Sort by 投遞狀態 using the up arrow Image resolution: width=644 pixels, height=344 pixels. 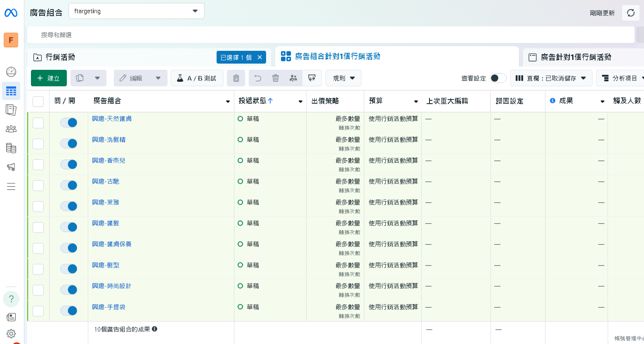(270, 101)
